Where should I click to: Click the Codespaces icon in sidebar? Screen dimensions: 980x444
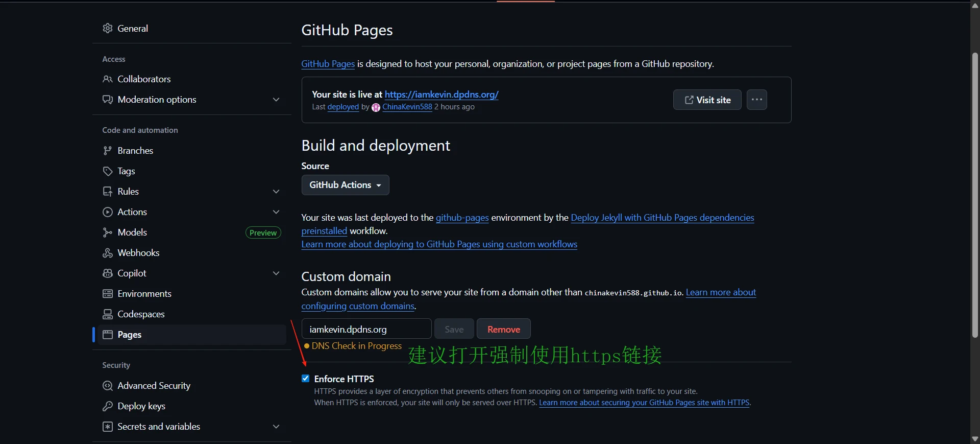pyautogui.click(x=107, y=314)
